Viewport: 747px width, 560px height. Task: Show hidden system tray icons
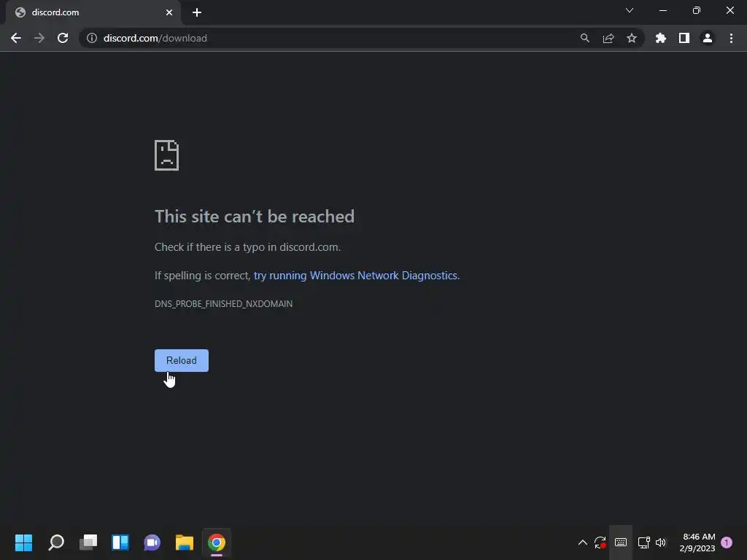pos(582,542)
